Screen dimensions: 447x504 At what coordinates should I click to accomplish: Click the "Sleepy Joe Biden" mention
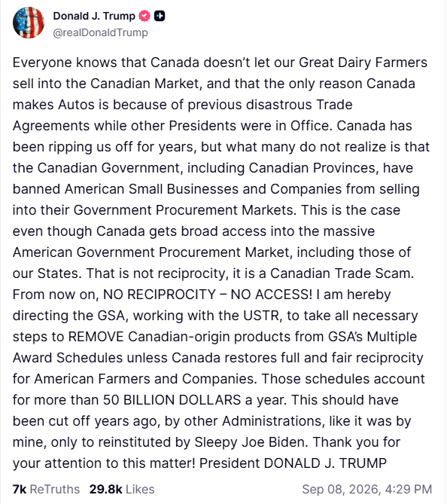(249, 442)
